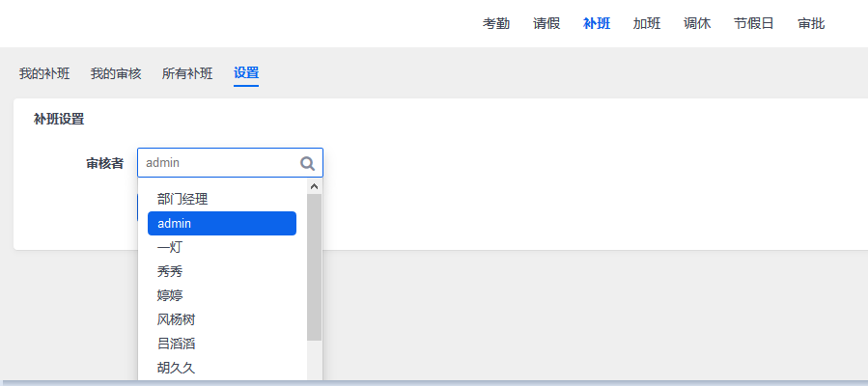The height and width of the screenshot is (386, 868).
Task: Open the 节假日 menu
Action: (x=754, y=24)
